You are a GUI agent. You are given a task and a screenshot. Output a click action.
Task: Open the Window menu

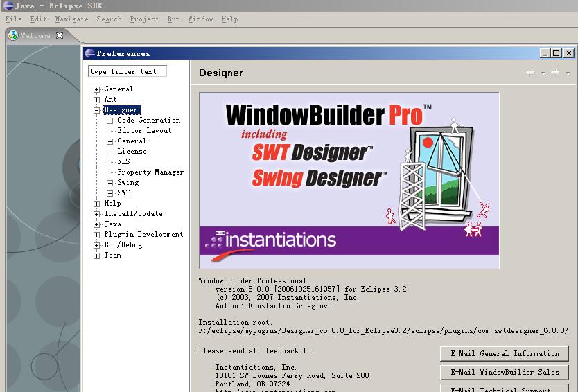pyautogui.click(x=200, y=19)
